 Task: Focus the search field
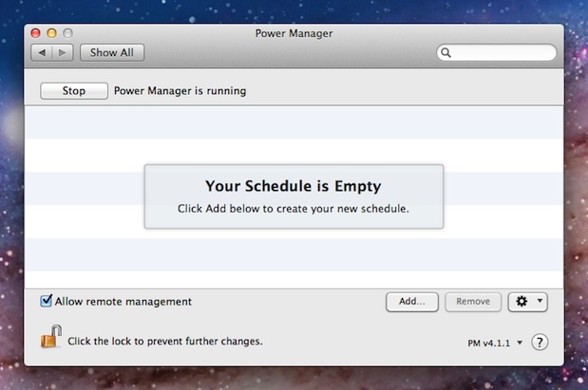[497, 53]
